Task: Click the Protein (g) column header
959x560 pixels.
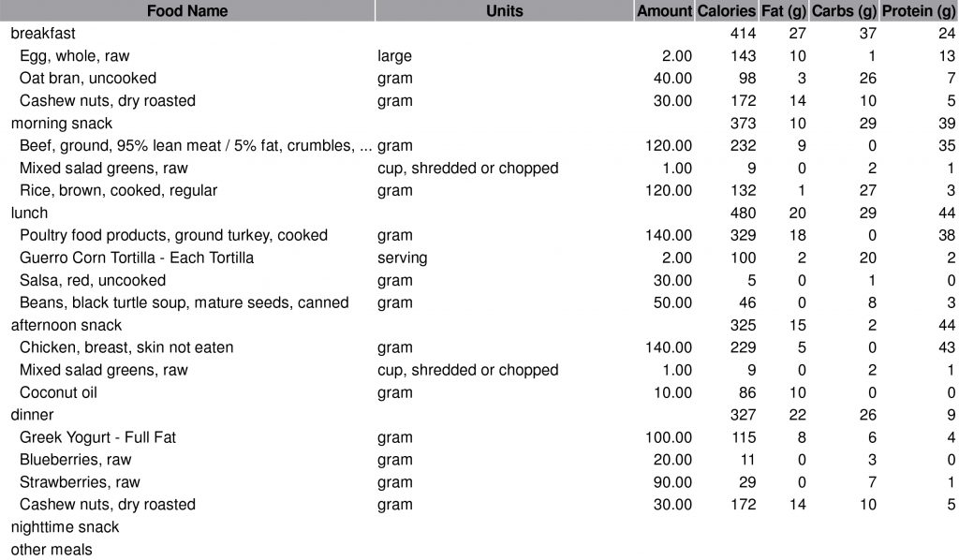Action: point(920,11)
